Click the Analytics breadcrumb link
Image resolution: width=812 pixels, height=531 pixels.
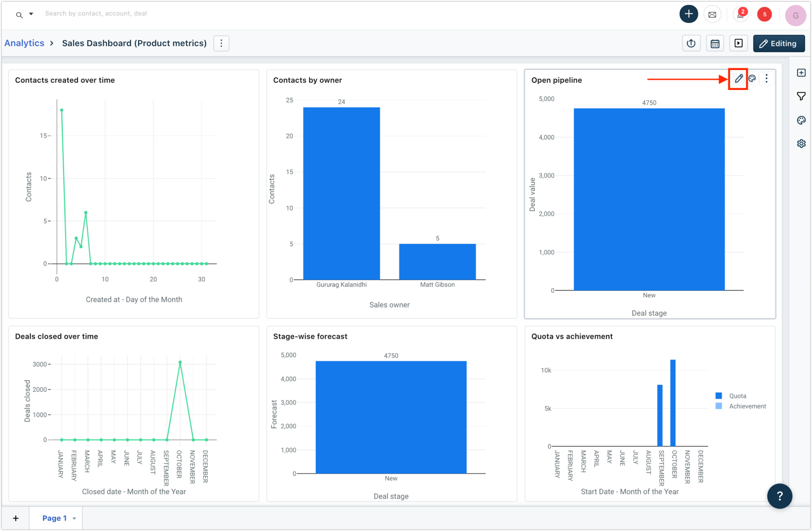pos(24,43)
